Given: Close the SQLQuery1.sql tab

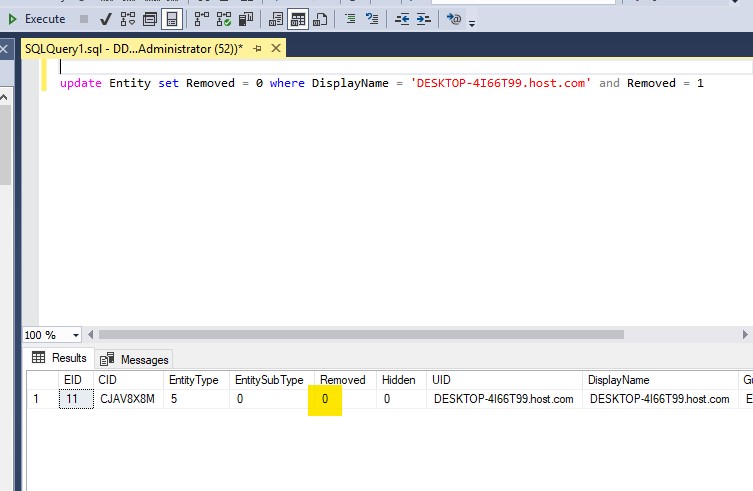Looking at the screenshot, I should point(275,47).
